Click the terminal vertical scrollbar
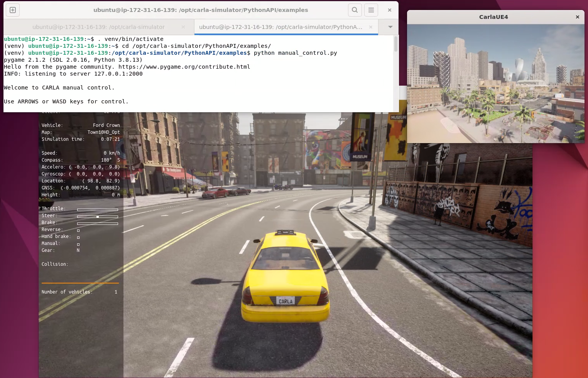 point(395,44)
